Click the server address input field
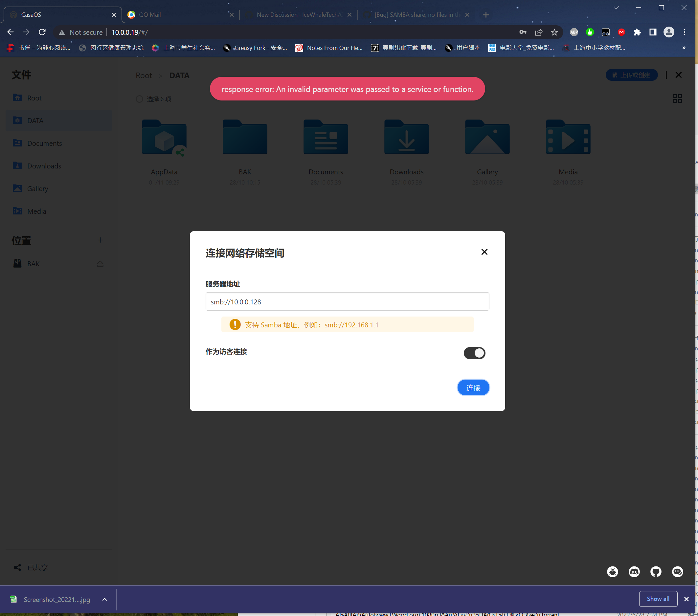 (x=347, y=301)
